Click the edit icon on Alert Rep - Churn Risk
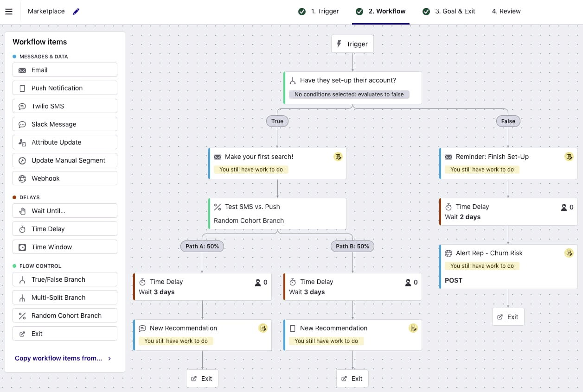Image resolution: width=583 pixels, height=392 pixels. coord(569,253)
